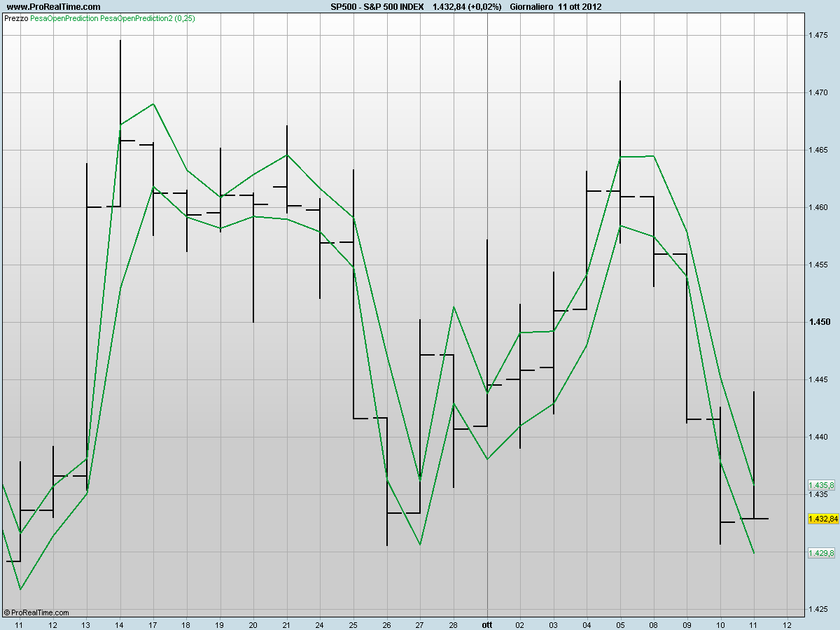Click the 04 date axis label
The image size is (840, 630).
pos(587,624)
